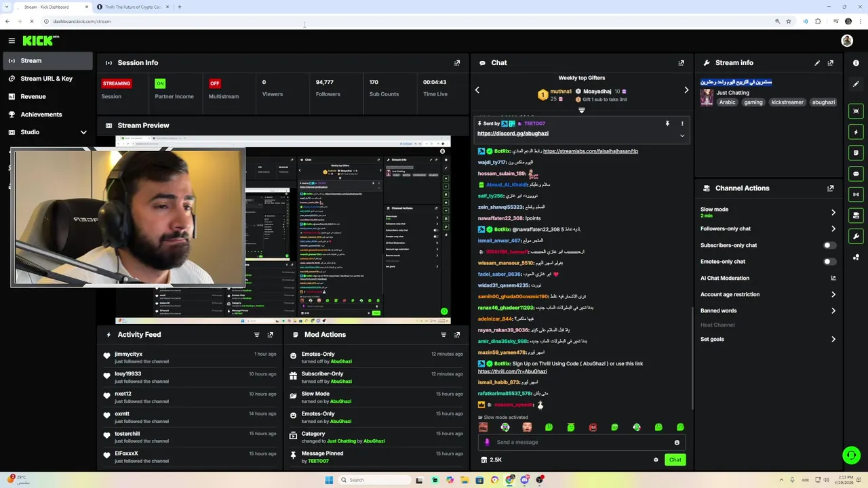Image resolution: width=868 pixels, height=488 pixels.
Task: Show previous Weekly top Gifters page
Action: (477, 90)
